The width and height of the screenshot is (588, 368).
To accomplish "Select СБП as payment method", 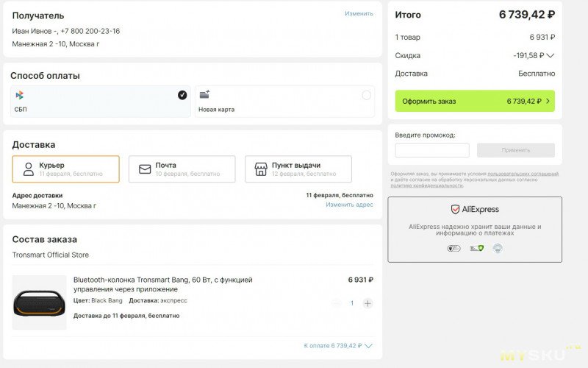I will coord(101,102).
